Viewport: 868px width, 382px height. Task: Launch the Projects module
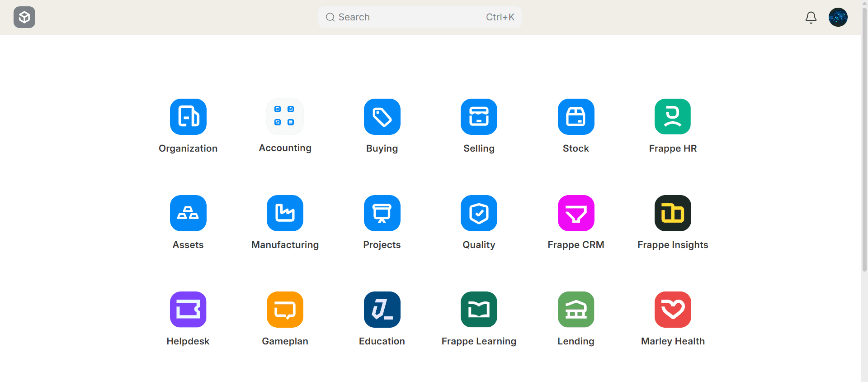pos(382,213)
